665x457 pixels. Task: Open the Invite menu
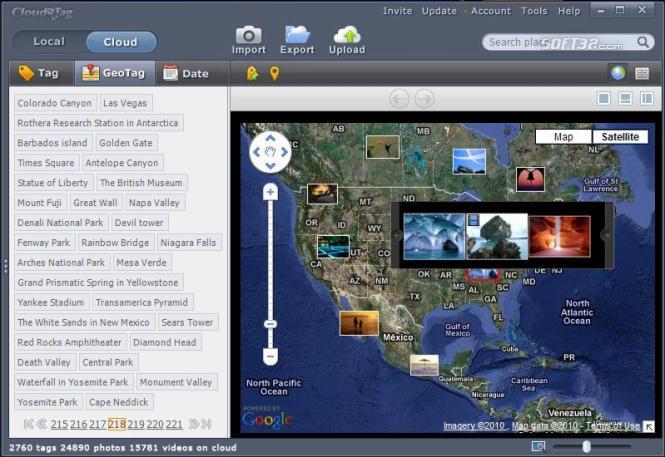point(397,11)
